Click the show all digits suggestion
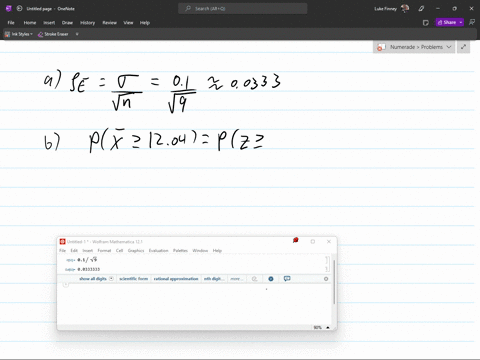 tap(93, 279)
